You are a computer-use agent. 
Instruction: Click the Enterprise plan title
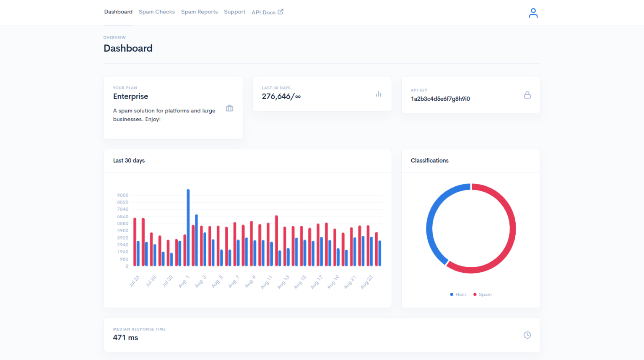coord(130,97)
